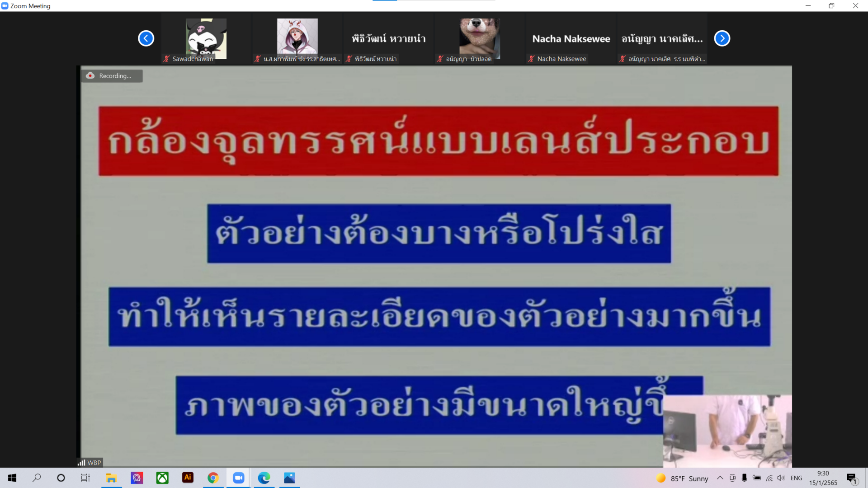The width and height of the screenshot is (868, 488).
Task: Open Google Chrome from the taskbar
Action: [213, 478]
